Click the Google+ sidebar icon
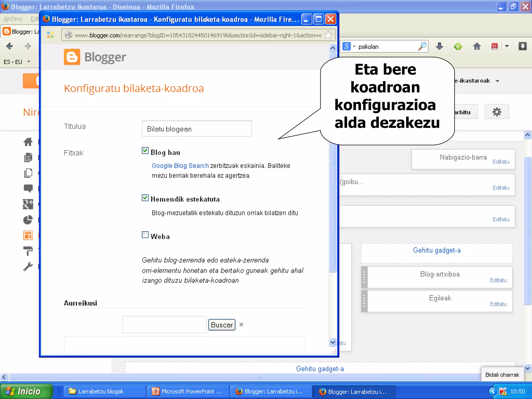Viewport: 532px width, 399px height. click(x=28, y=204)
